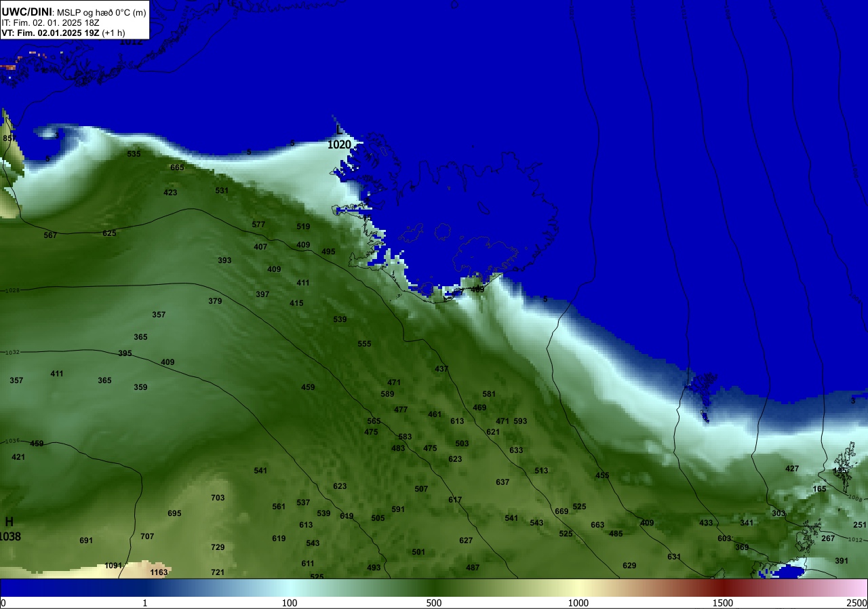This screenshot has width=868, height=609.
Task: Click the height value '267'
Action: tap(828, 538)
